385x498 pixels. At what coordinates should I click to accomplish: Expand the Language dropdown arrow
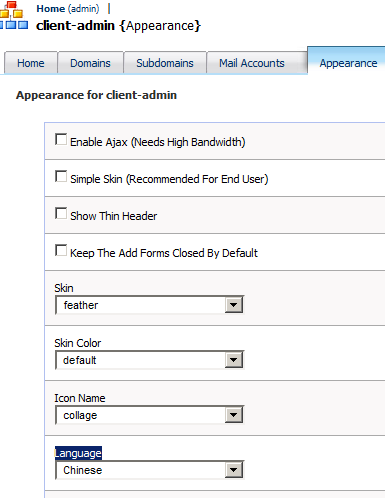click(234, 470)
